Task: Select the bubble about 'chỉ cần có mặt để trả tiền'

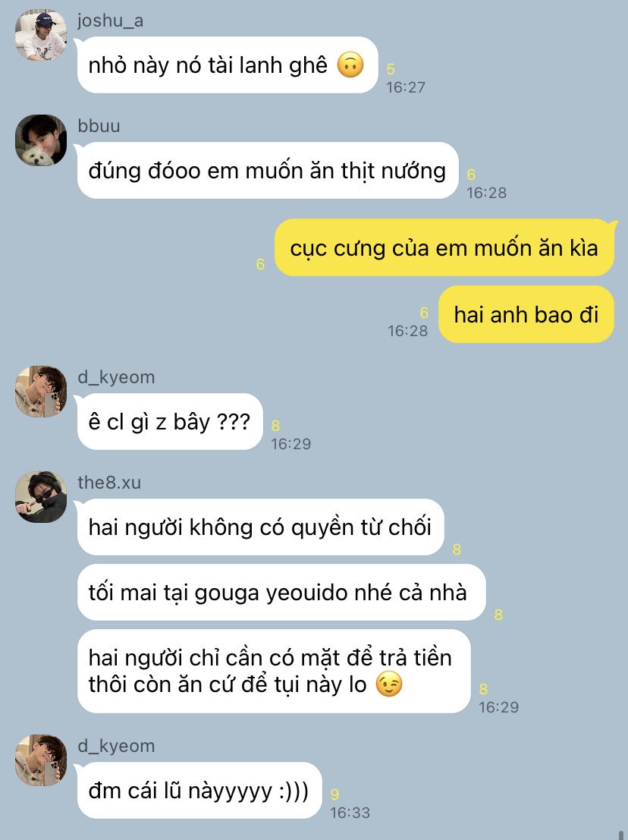Action: coord(274,672)
